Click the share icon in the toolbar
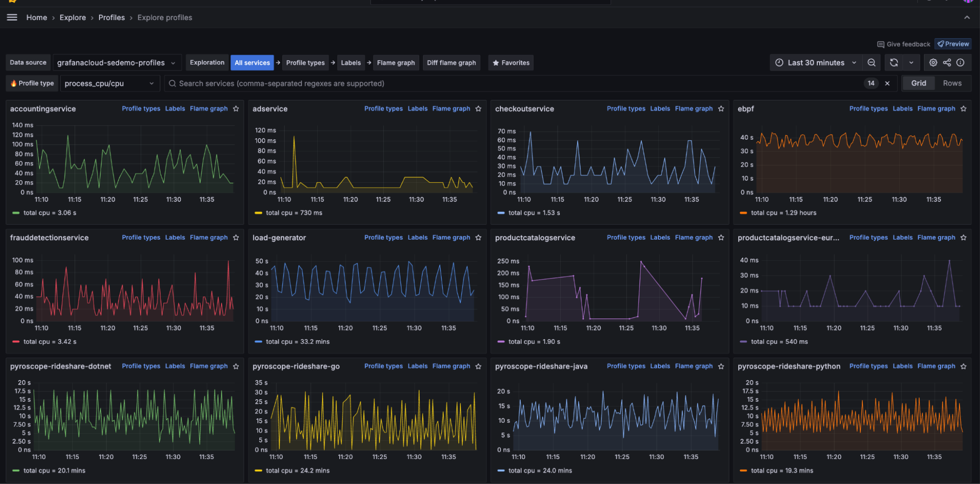Image resolution: width=980 pixels, height=484 pixels. pos(947,62)
